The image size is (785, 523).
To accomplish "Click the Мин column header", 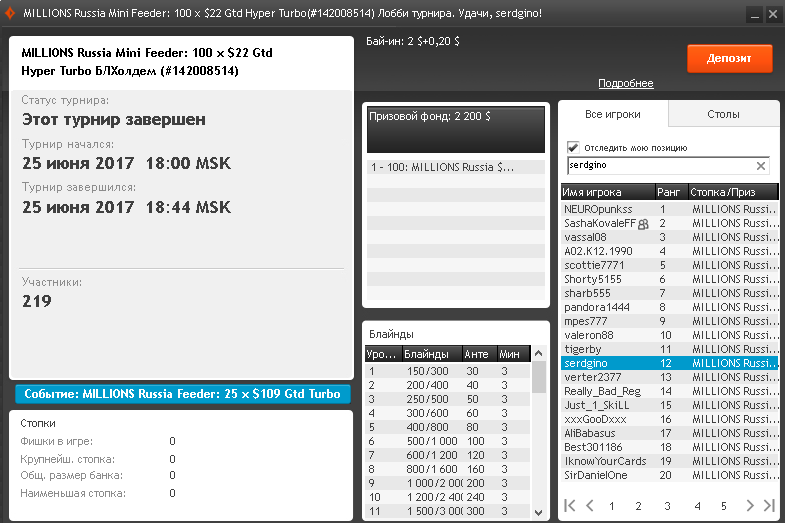I will pyautogui.click(x=513, y=354).
